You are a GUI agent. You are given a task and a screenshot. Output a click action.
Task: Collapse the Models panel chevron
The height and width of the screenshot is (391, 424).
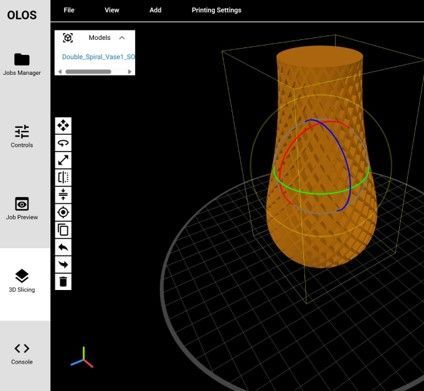[122, 38]
